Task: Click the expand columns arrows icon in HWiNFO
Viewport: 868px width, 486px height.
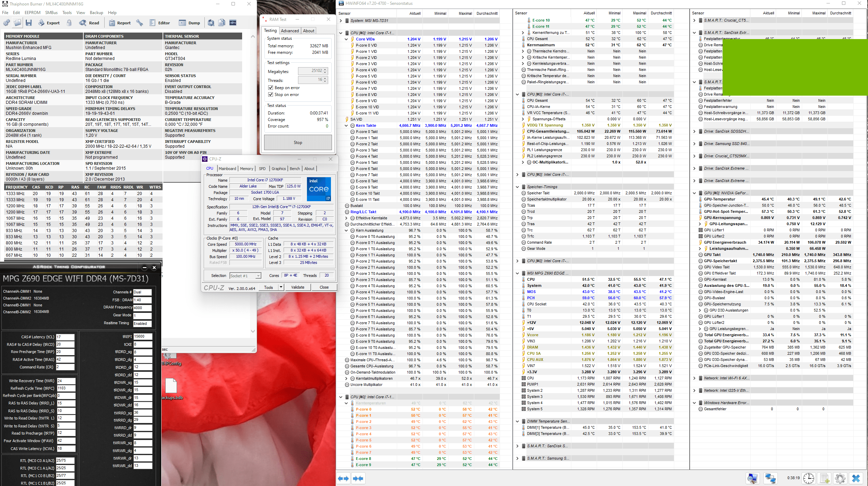Action: pos(343,478)
